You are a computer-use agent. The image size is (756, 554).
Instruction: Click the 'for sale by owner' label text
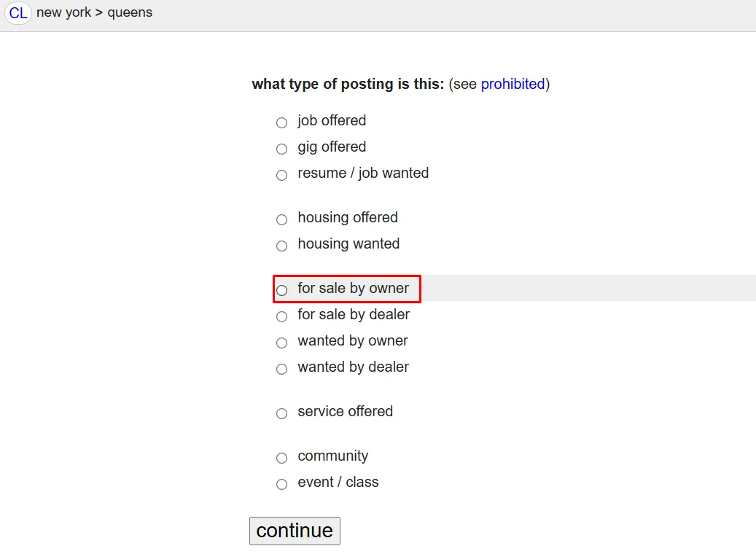point(353,288)
